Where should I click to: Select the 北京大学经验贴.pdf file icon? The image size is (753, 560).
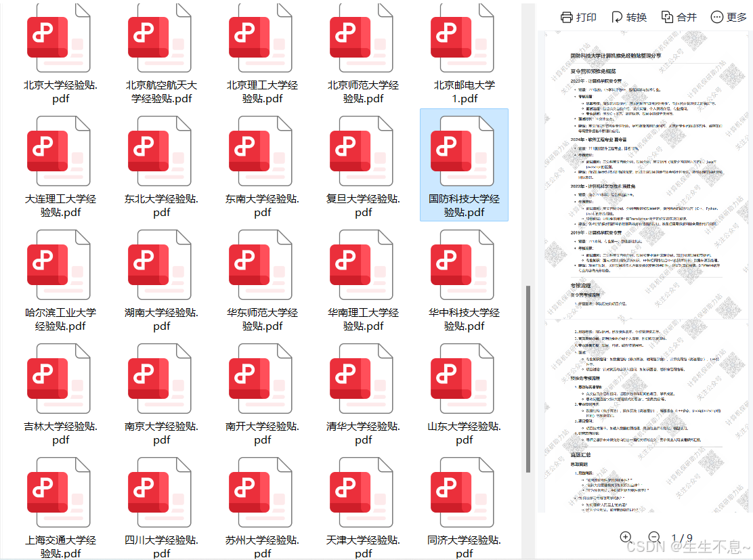tap(59, 38)
